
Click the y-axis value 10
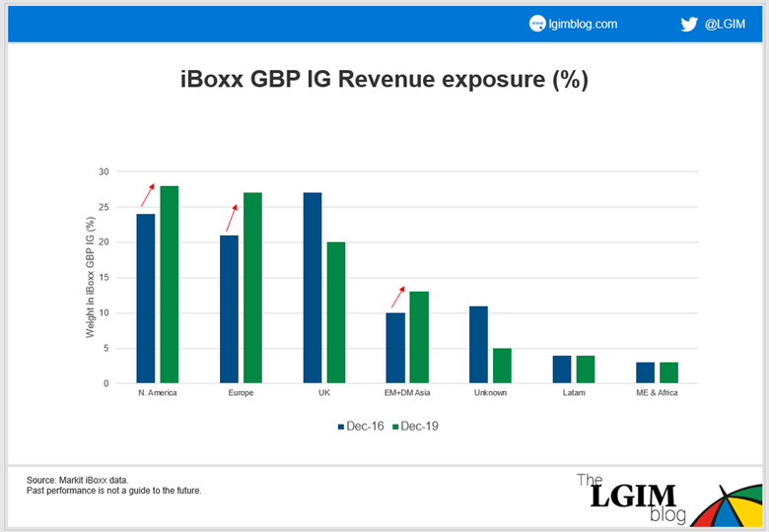point(104,313)
